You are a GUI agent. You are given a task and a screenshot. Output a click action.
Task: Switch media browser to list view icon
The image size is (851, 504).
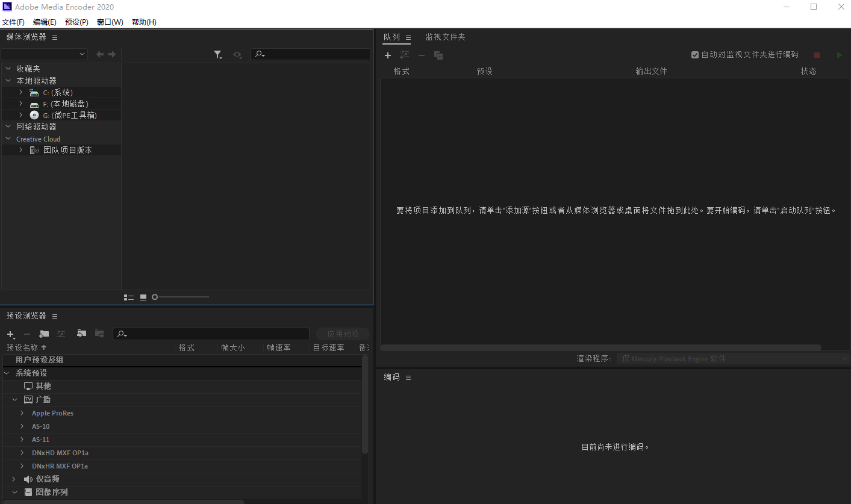129,297
